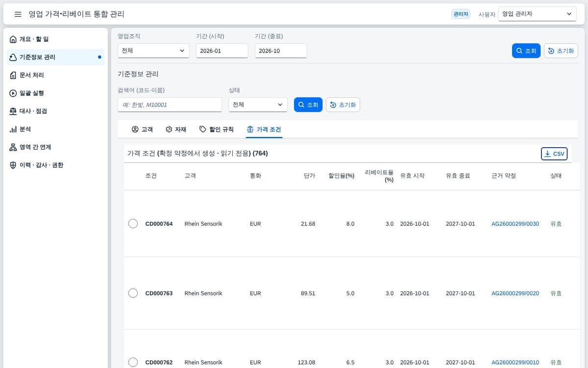Click the 상태 column header

point(556,176)
